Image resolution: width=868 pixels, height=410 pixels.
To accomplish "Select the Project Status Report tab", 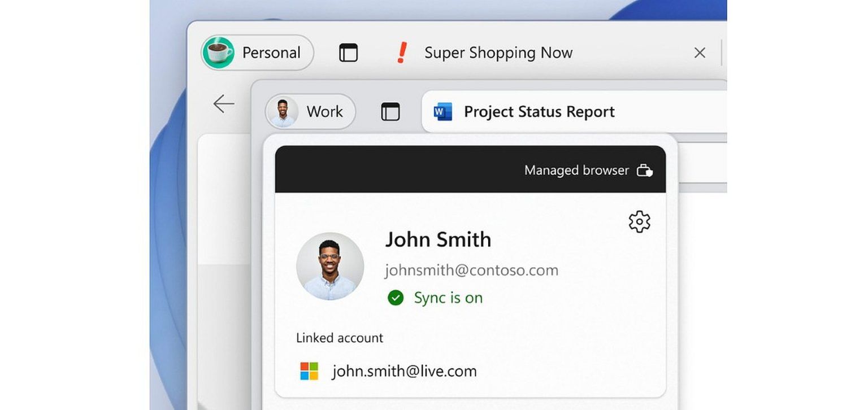I will [x=539, y=111].
